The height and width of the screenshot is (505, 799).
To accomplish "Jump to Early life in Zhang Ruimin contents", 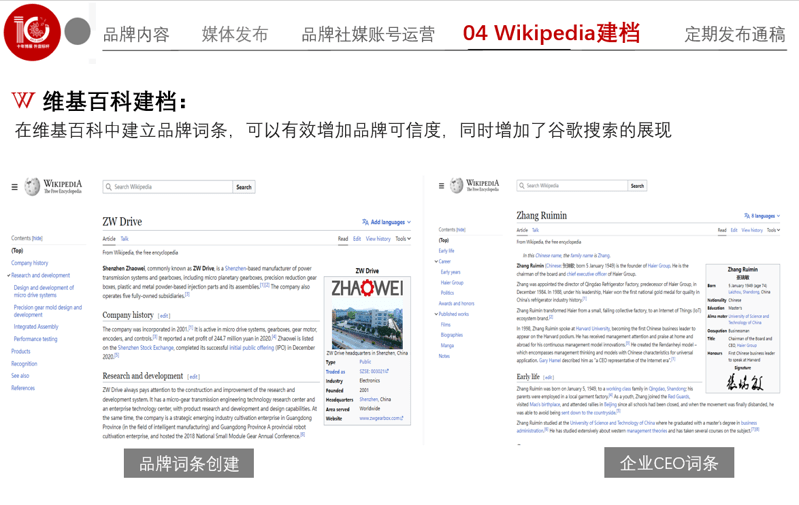I will [x=446, y=251].
